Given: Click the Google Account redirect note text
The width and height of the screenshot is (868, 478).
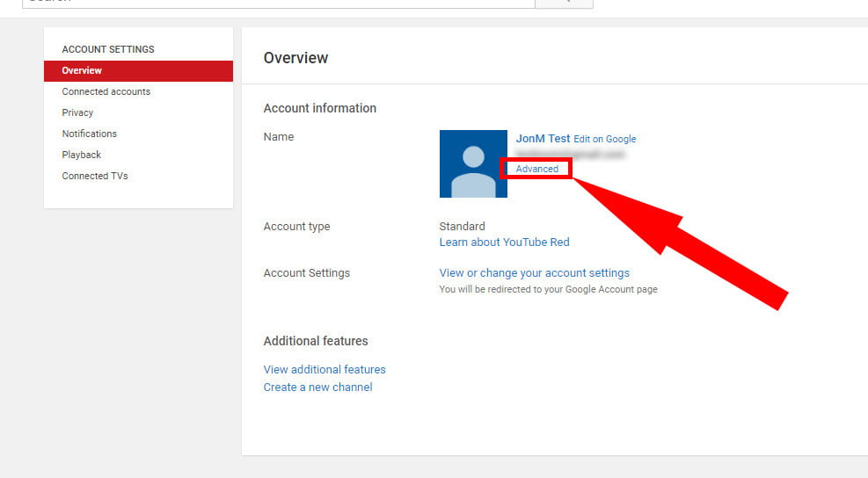Looking at the screenshot, I should [549, 289].
